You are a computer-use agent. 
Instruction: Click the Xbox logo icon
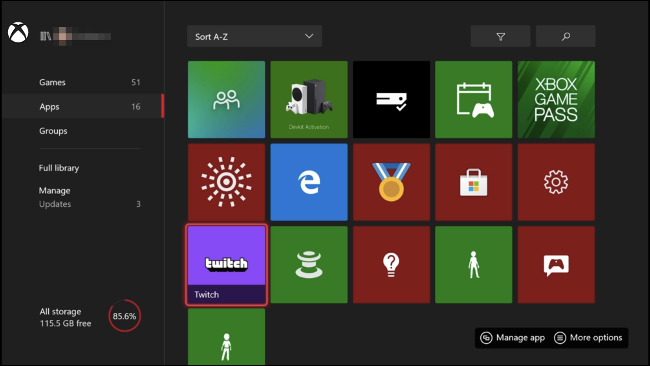(x=18, y=32)
